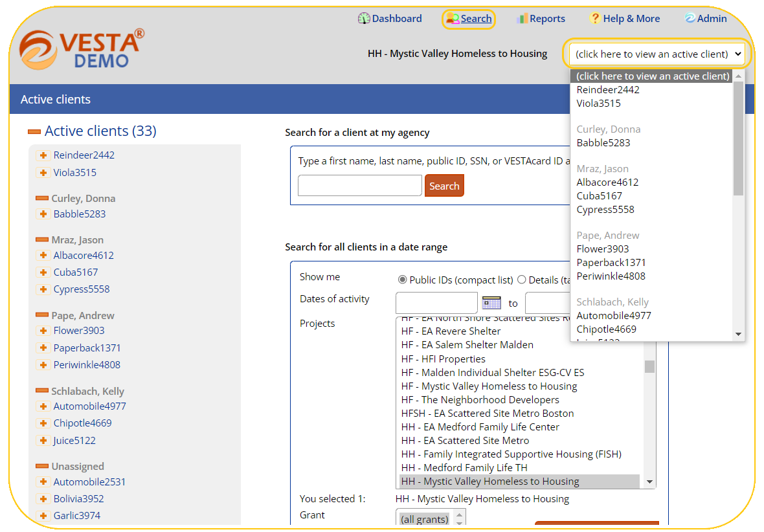This screenshot has width=764, height=532.
Task: Click Projects list scrollbar thumb
Action: tap(649, 366)
